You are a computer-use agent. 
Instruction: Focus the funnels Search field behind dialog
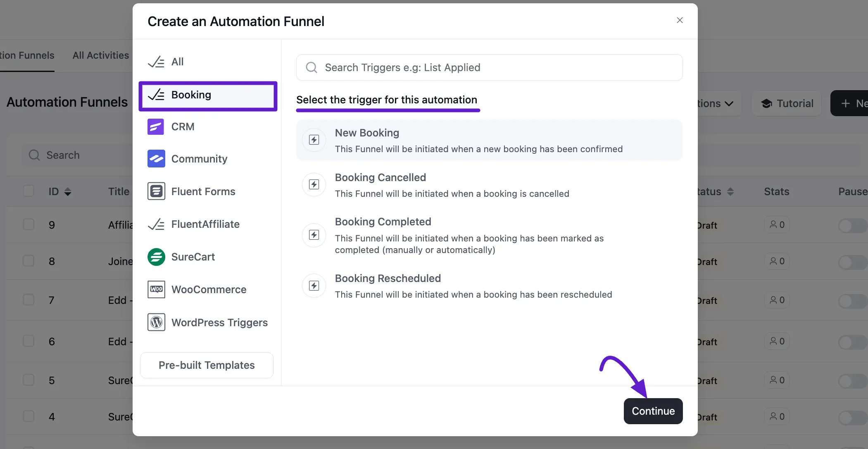point(78,155)
